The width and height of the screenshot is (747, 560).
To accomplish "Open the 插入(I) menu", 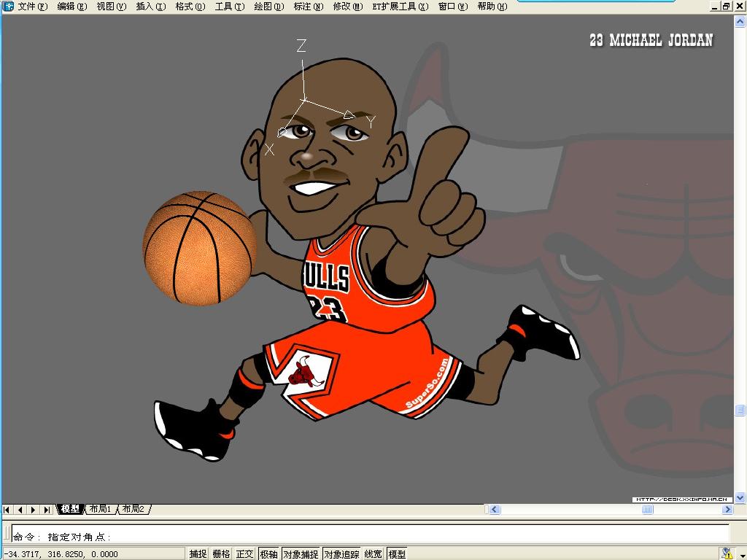I will click(151, 6).
